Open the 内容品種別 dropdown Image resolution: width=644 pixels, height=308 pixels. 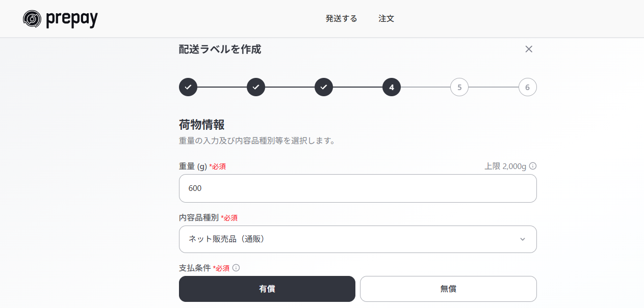pos(358,239)
